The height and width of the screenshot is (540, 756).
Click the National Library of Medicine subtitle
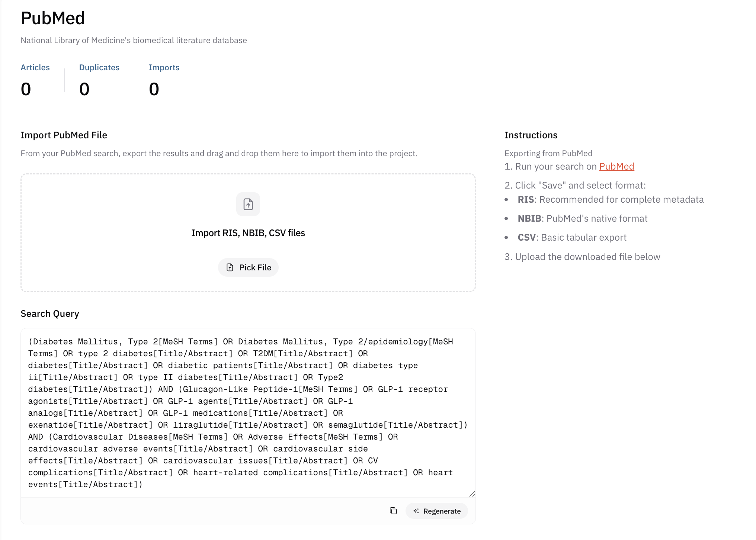pos(134,40)
